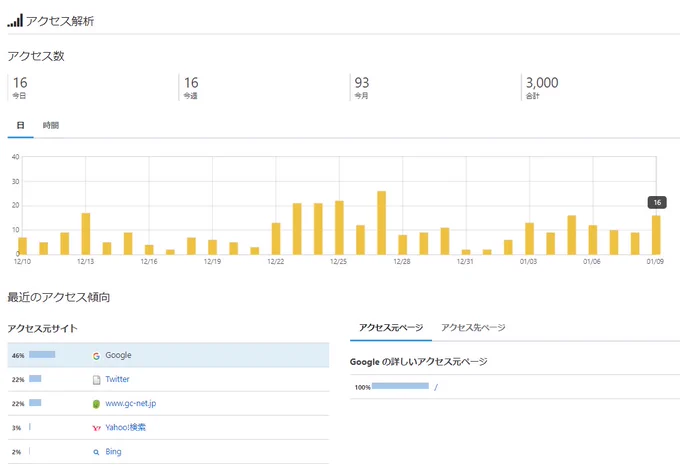Click the 12/22 bar in chart
Image resolution: width=680 pixels, height=467 pixels.
click(x=276, y=238)
